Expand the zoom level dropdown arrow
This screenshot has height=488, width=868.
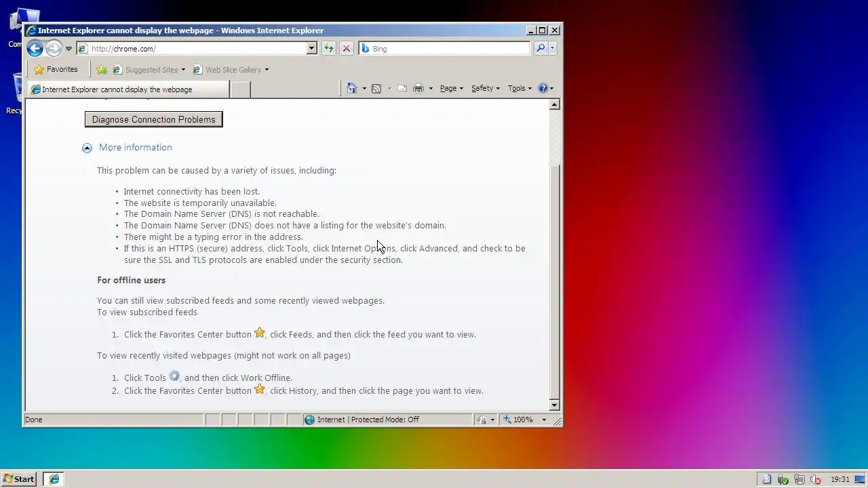(x=543, y=420)
